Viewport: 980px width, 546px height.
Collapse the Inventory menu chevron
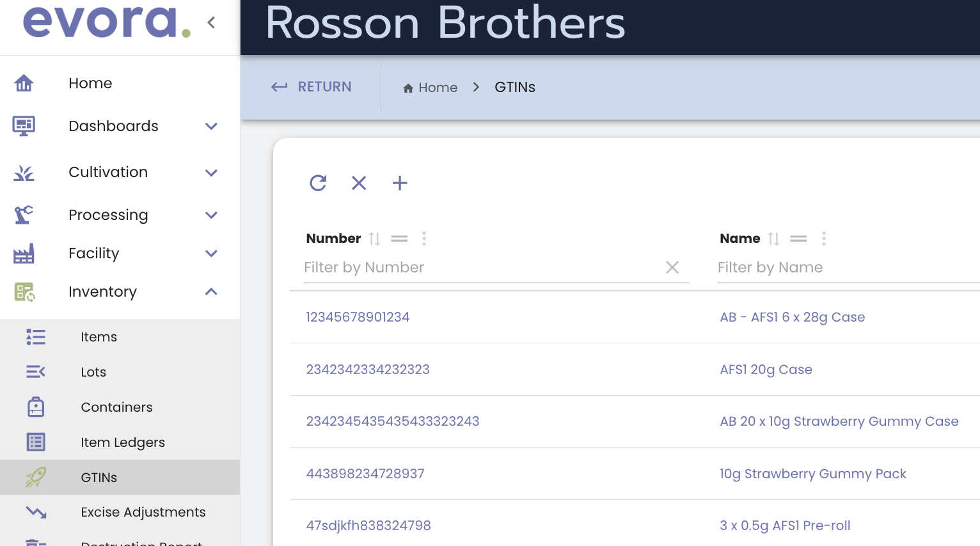coord(211,292)
